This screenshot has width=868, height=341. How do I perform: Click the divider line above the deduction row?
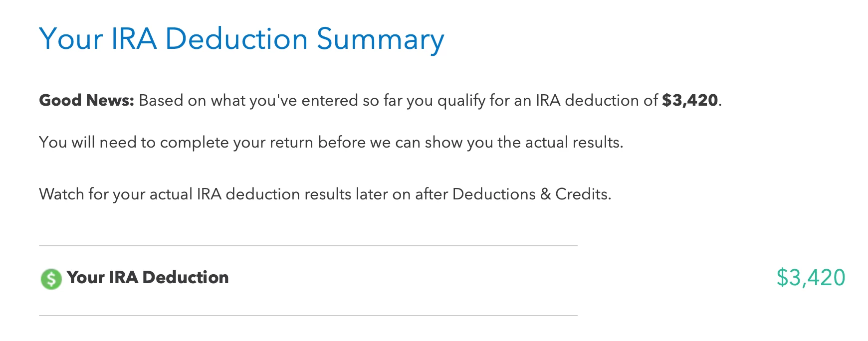tap(308, 246)
